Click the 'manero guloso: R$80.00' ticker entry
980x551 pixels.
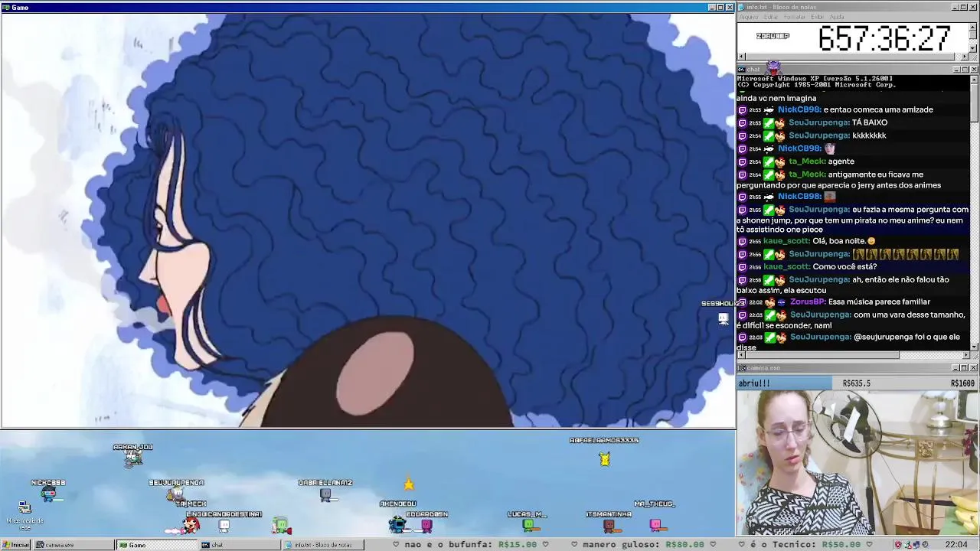[643, 545]
